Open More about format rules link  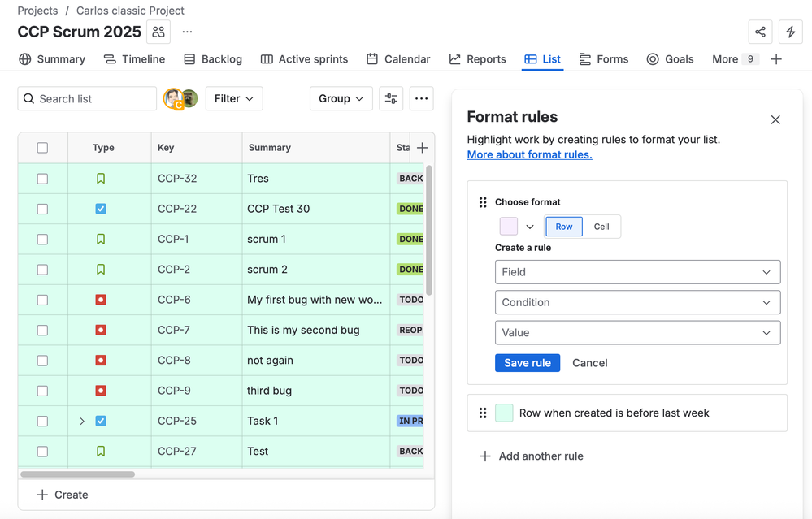(x=529, y=154)
